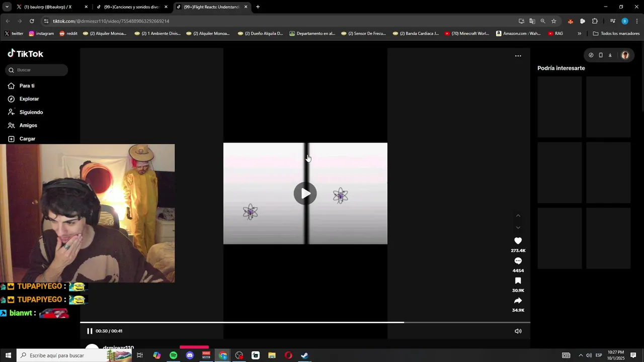Open Task View on the taskbar
Screen dimensions: 644x362
pos(140,355)
